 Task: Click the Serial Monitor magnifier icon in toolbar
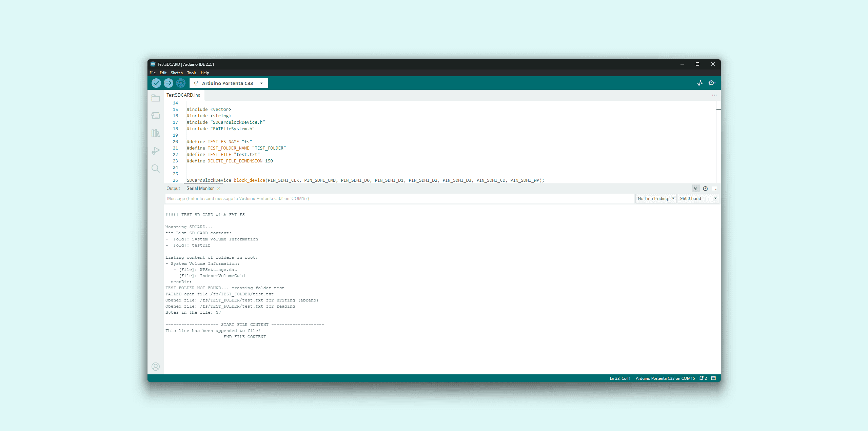coord(712,83)
